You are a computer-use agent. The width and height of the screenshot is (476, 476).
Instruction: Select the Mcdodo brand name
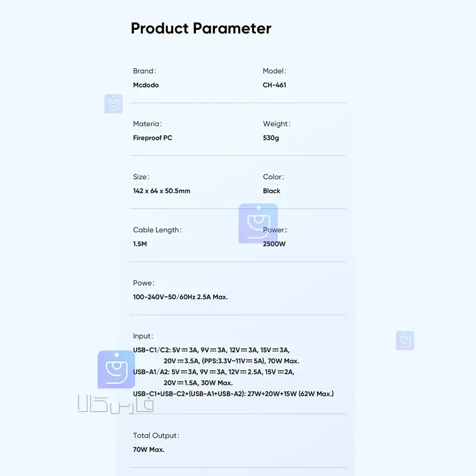[146, 85]
